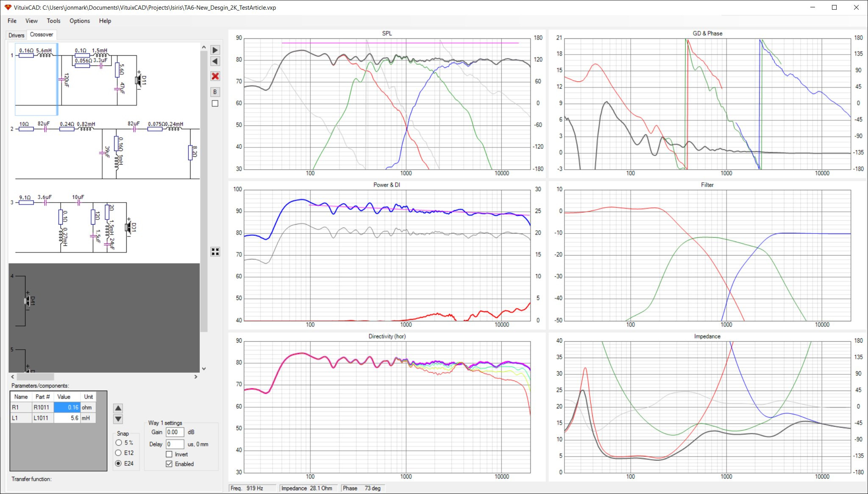Click the Part # column header
The width and height of the screenshot is (868, 494).
pyautogui.click(x=43, y=397)
